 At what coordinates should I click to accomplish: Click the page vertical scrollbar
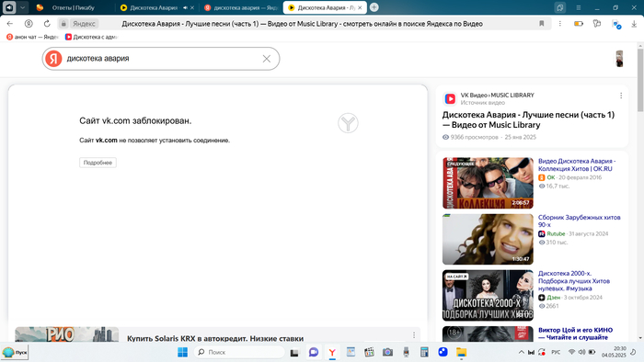(x=640, y=79)
